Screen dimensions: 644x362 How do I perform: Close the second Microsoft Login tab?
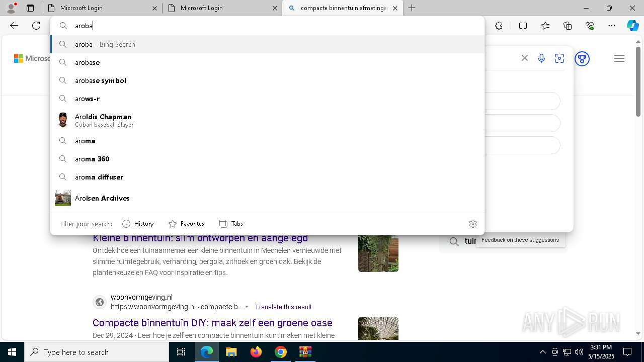[275, 8]
